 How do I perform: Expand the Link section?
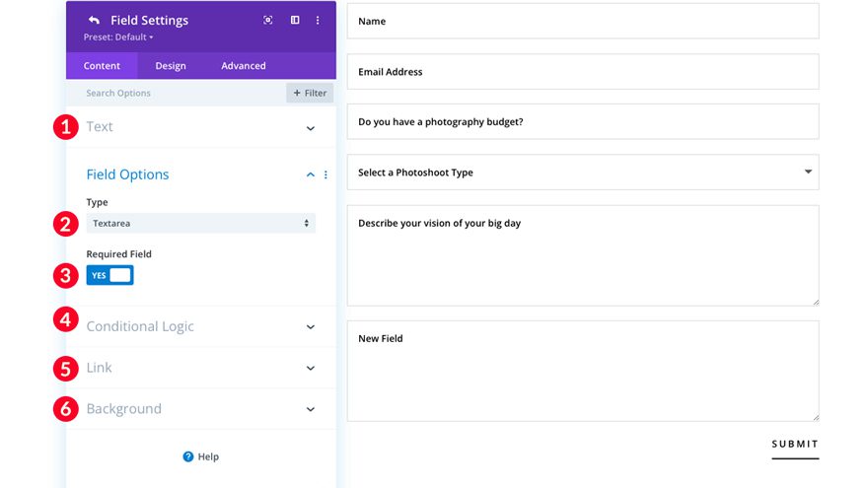tap(310, 369)
